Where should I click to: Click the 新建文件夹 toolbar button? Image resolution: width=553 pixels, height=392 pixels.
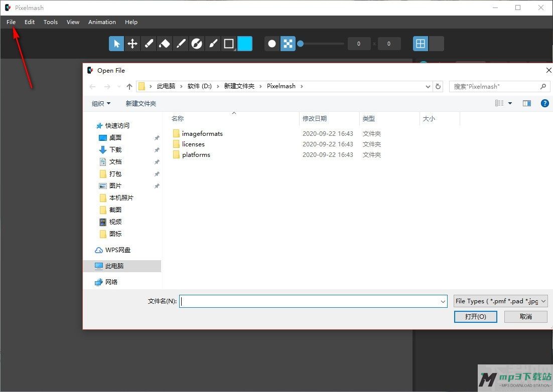click(x=141, y=104)
